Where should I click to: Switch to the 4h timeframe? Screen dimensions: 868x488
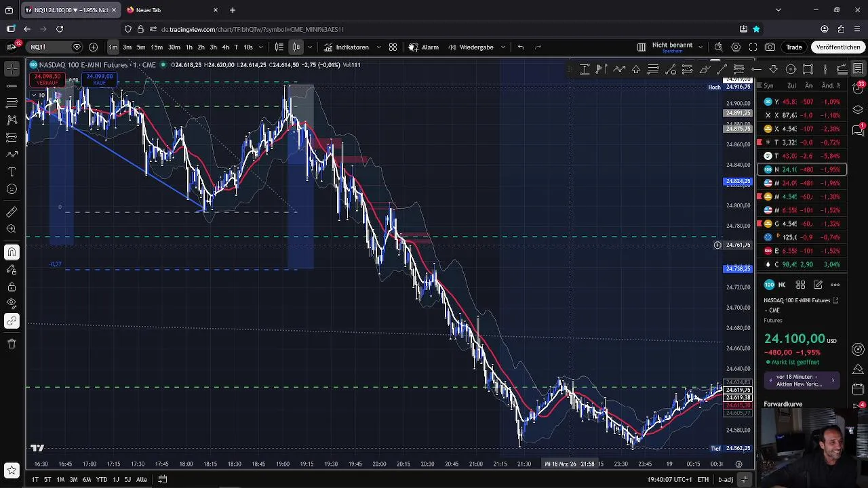pyautogui.click(x=225, y=47)
